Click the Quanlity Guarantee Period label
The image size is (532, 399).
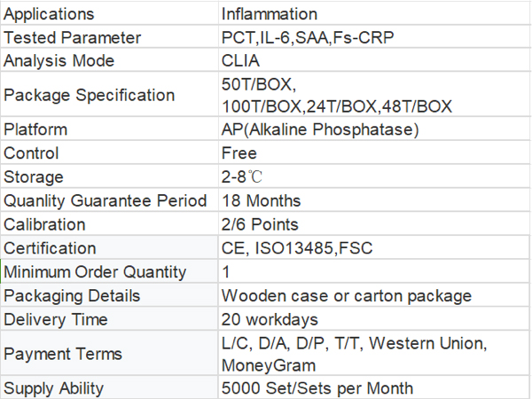106,201
